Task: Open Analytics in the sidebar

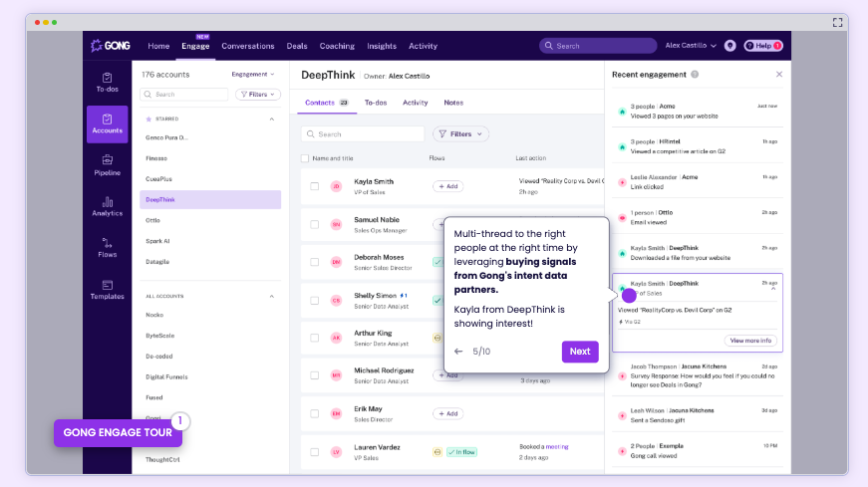Action: (108, 206)
